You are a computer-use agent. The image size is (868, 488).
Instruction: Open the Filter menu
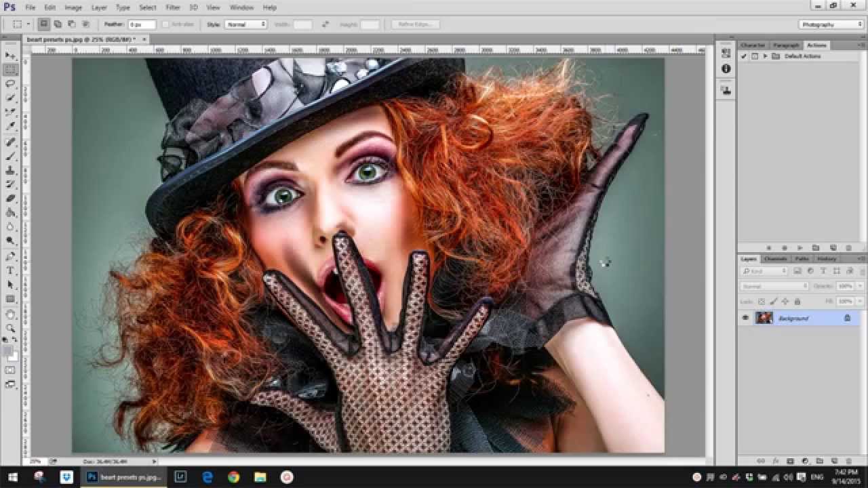click(x=173, y=7)
